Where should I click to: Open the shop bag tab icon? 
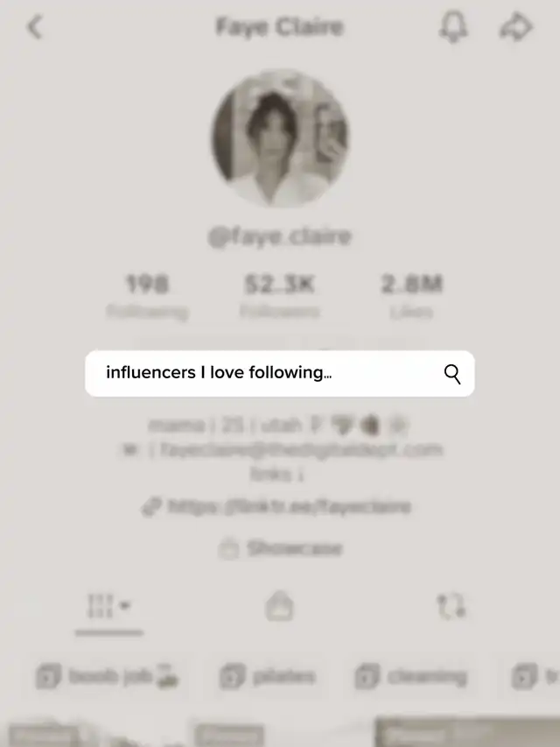click(279, 606)
